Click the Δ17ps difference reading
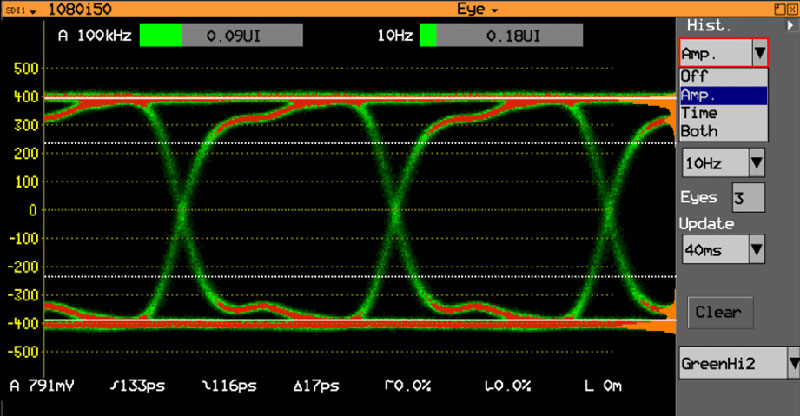This screenshot has height=416, width=800. (x=316, y=386)
